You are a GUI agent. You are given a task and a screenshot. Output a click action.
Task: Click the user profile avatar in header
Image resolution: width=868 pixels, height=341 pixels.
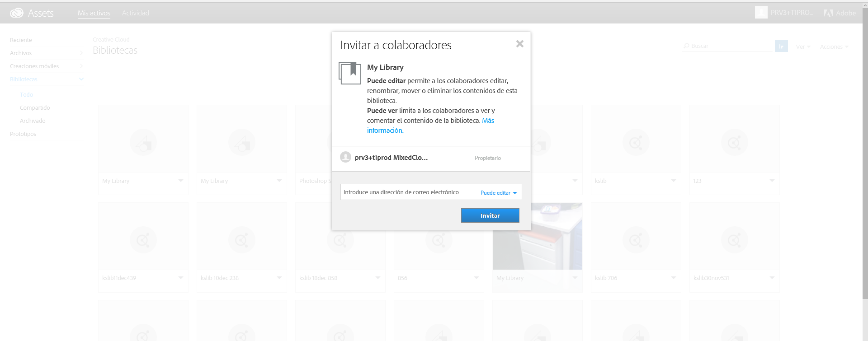coord(761,13)
